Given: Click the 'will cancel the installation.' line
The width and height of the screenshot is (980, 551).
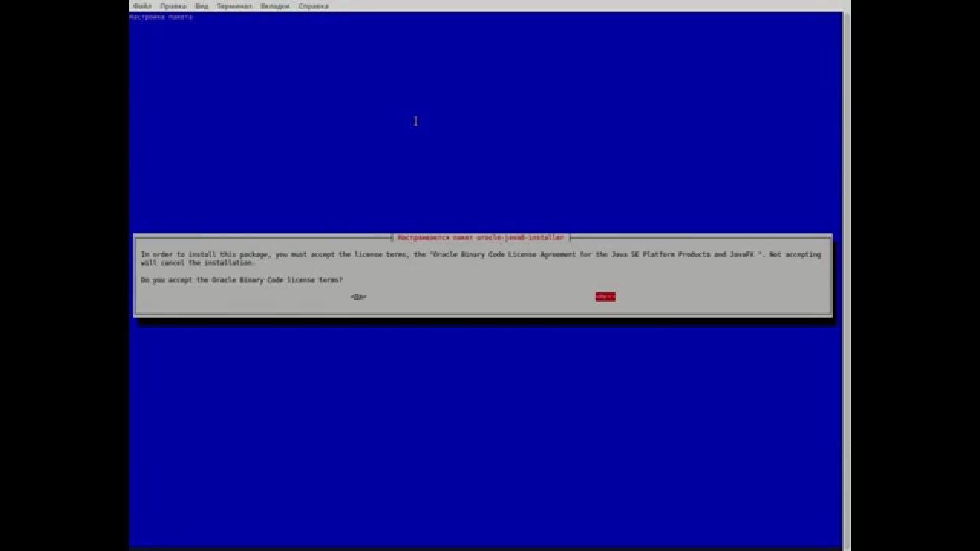Looking at the screenshot, I should point(198,262).
